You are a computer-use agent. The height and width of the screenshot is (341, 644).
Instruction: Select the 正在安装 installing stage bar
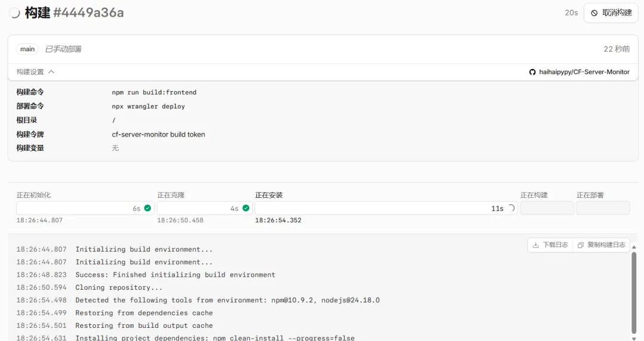tap(386, 208)
